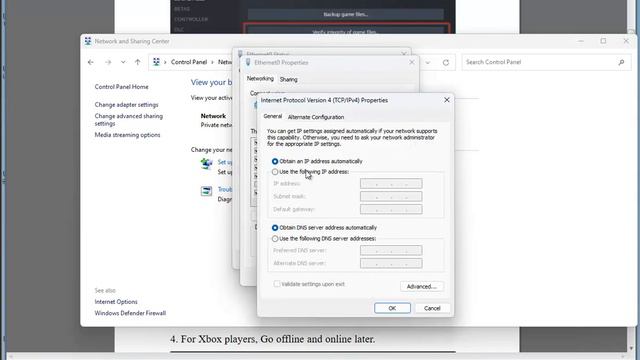Viewport: 640px width, 360px height.
Task: Click Control Panel breadcrumb in address bar
Action: pos(189,62)
